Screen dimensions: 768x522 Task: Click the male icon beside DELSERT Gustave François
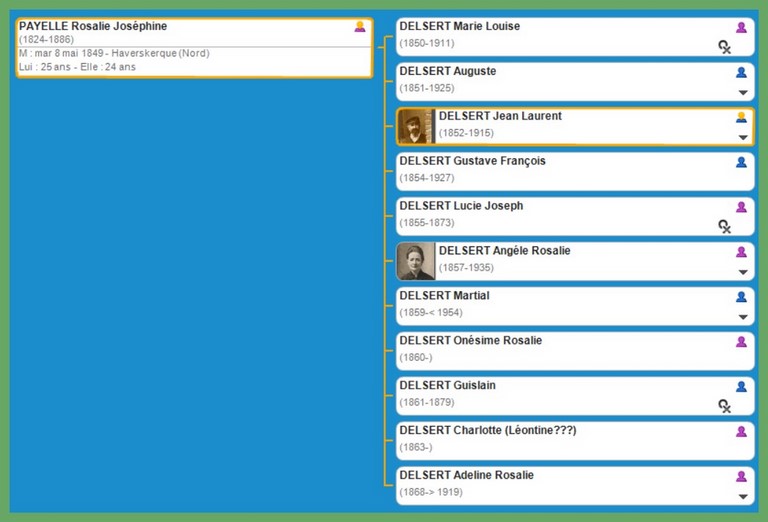[741, 162]
